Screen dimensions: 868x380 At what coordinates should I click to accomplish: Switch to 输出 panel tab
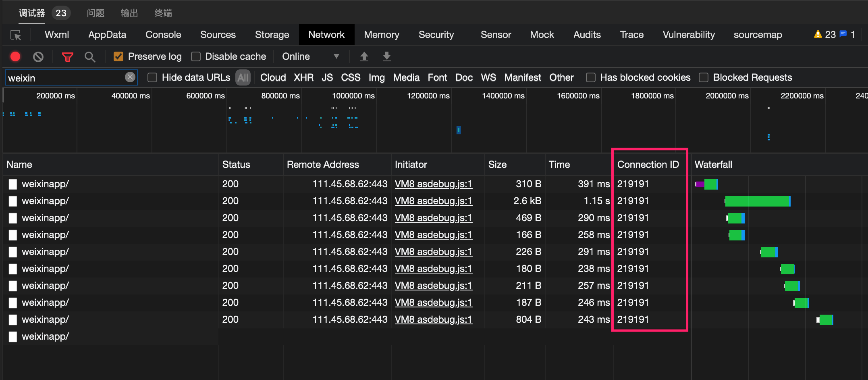tap(129, 13)
